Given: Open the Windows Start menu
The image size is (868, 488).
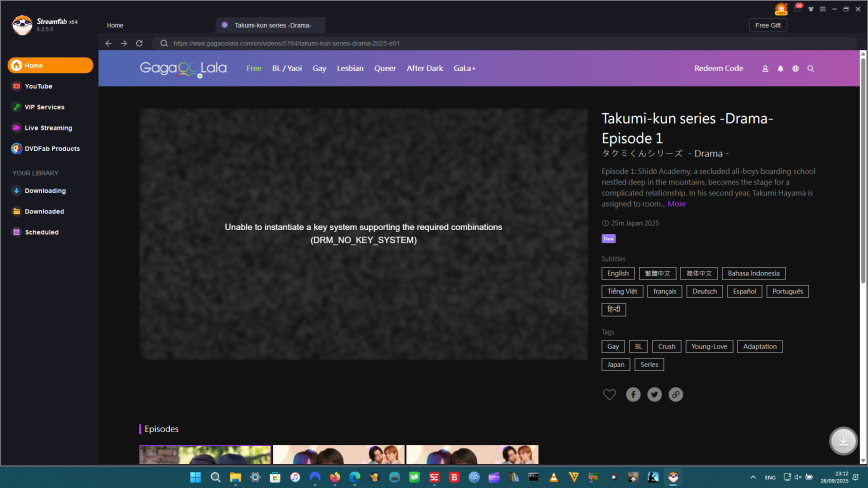Looking at the screenshot, I should (x=195, y=477).
